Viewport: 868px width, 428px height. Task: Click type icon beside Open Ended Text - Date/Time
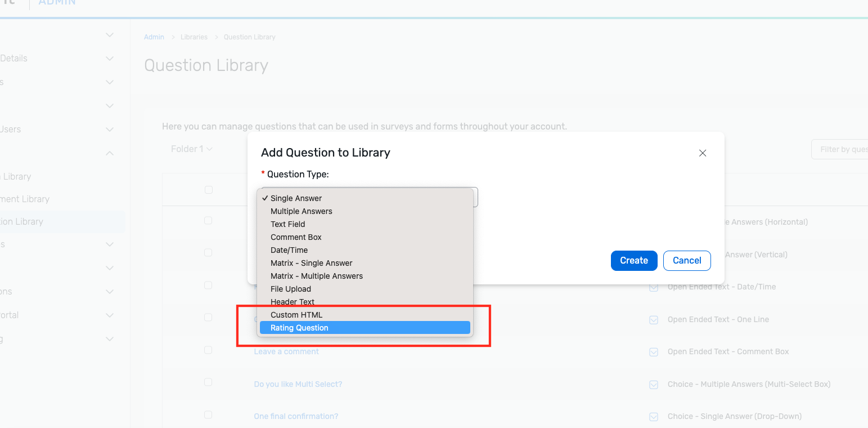coord(654,287)
